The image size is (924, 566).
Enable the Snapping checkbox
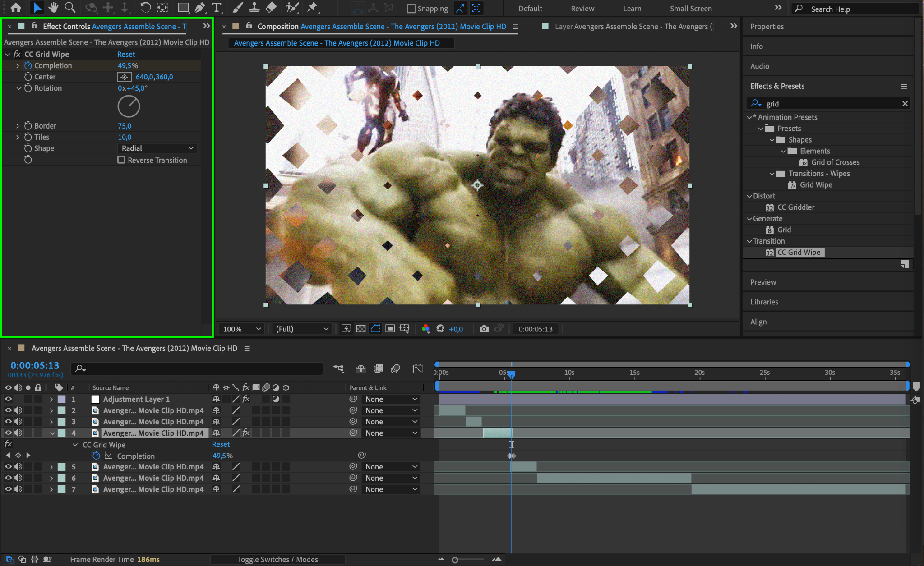pos(411,9)
